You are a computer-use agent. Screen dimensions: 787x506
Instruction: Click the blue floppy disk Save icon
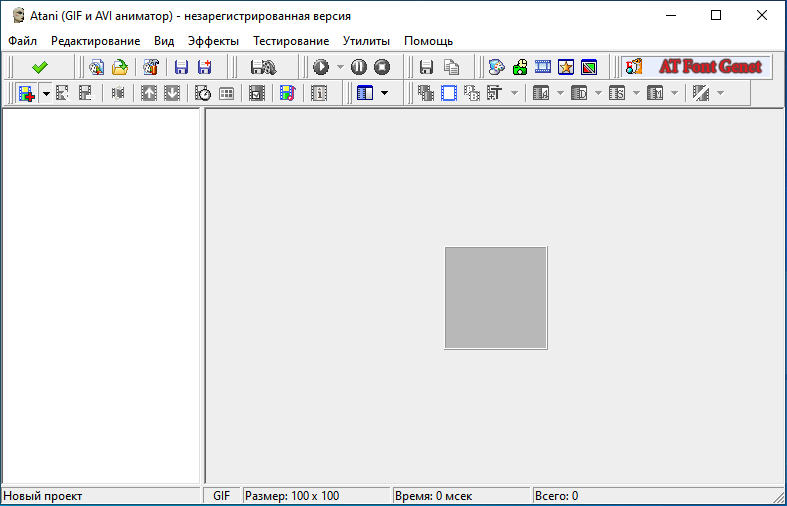(181, 67)
